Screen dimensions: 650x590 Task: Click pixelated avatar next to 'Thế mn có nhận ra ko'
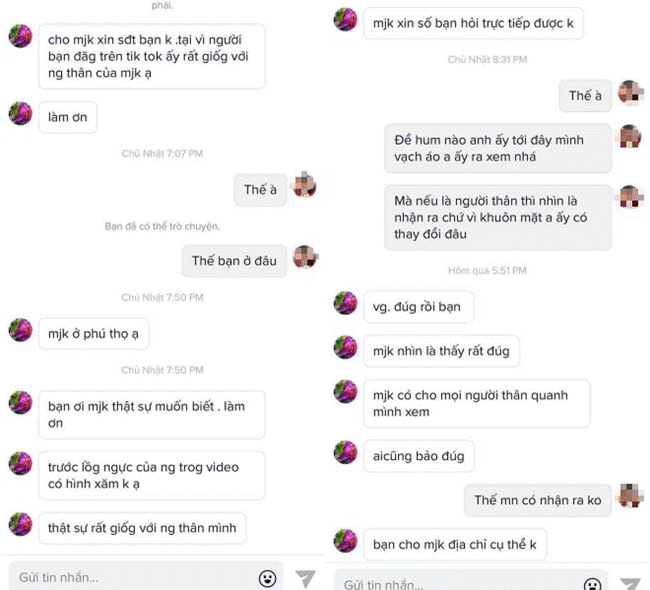point(631,495)
